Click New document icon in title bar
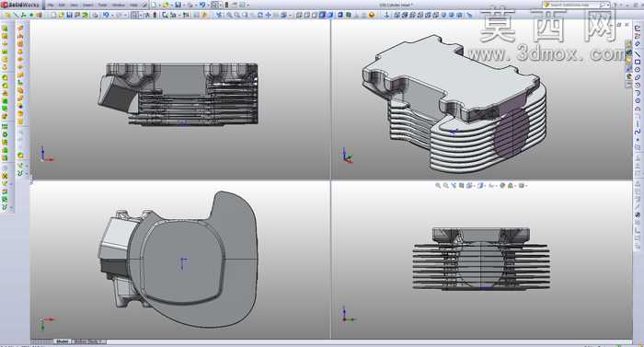The height and width of the screenshot is (347, 644). point(154,5)
